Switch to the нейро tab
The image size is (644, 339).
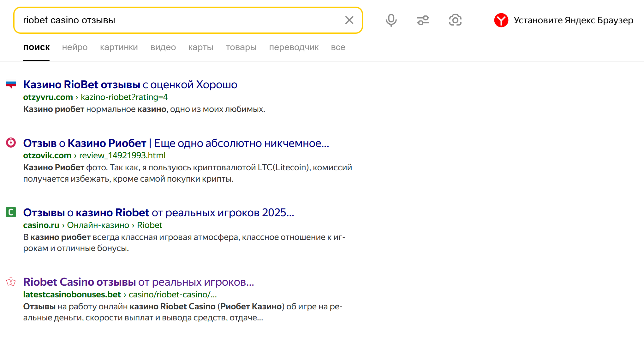75,47
